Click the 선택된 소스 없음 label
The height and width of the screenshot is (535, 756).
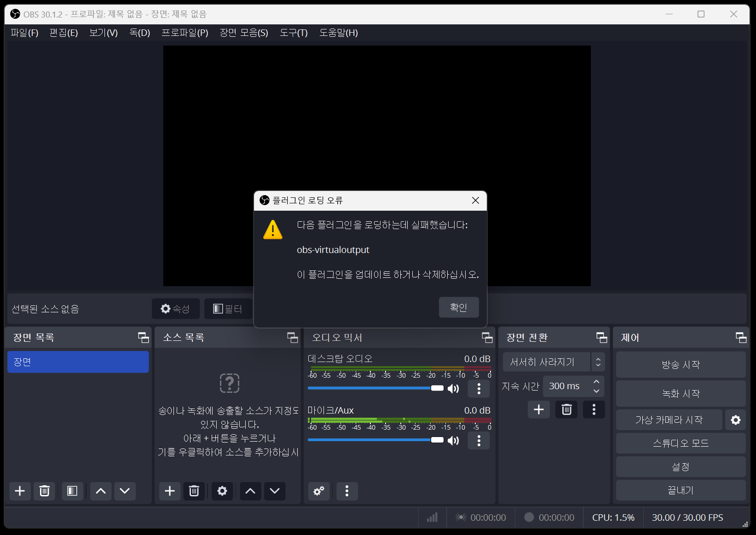[45, 309]
